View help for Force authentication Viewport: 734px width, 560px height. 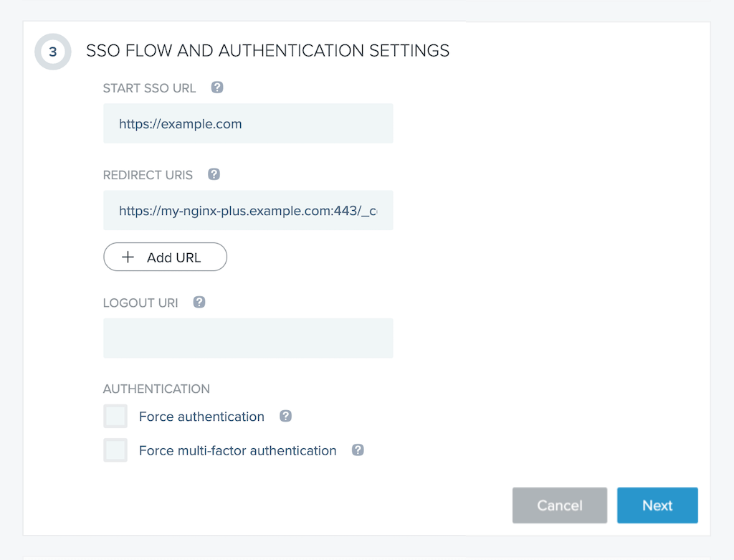tap(285, 416)
